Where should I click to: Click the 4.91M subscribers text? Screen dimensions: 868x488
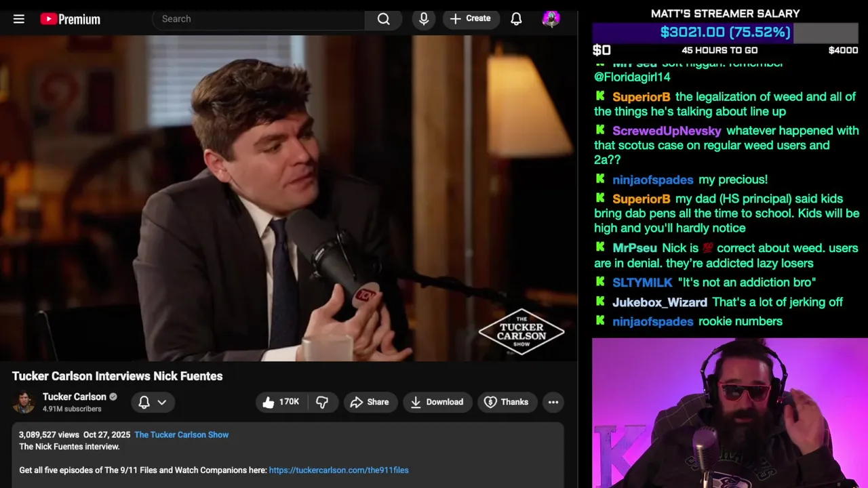click(72, 409)
